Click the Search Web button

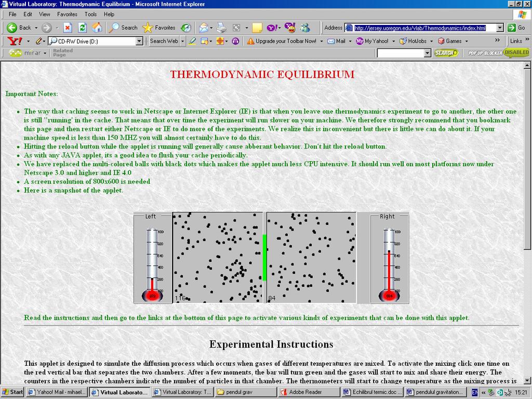[x=164, y=41]
